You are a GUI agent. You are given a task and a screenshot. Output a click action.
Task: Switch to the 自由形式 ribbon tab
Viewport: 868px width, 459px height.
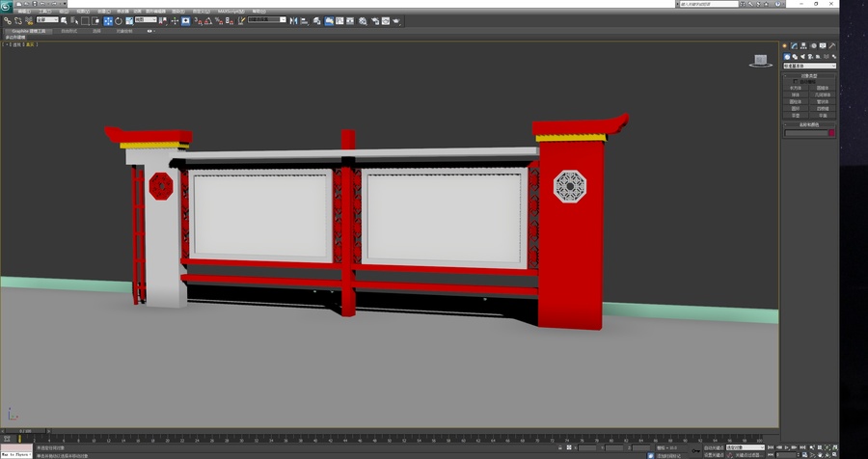[69, 31]
